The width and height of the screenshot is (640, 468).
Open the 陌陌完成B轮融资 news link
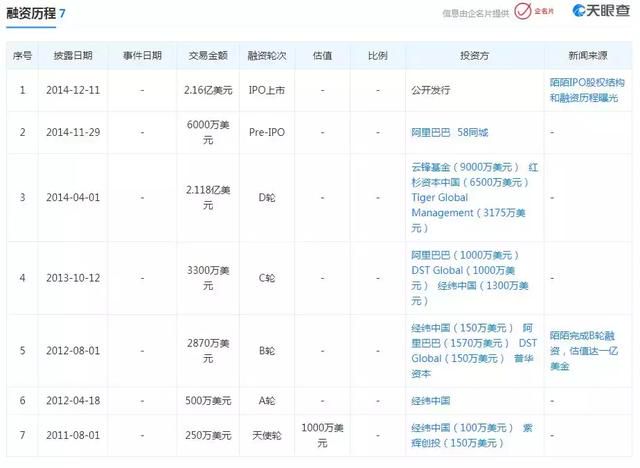(584, 351)
